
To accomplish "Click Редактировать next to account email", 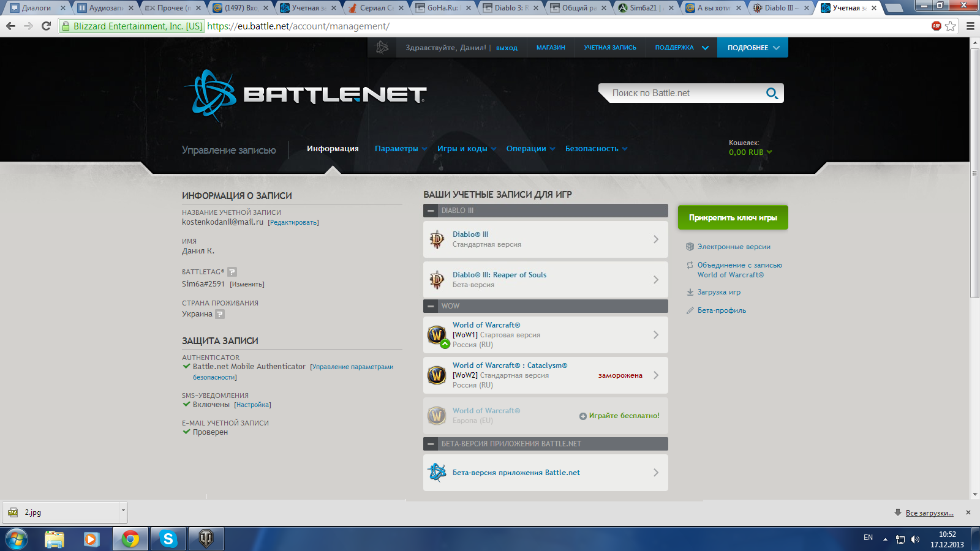I will 293,223.
